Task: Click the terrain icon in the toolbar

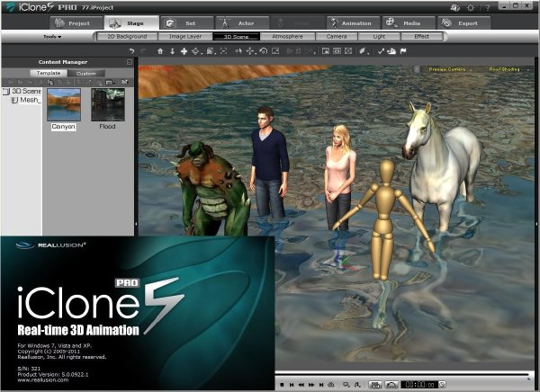Action: pyautogui.click(x=391, y=51)
